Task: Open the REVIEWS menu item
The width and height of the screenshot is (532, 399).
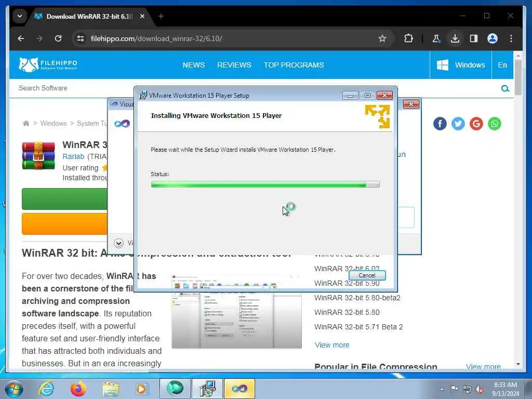Action: (x=234, y=65)
